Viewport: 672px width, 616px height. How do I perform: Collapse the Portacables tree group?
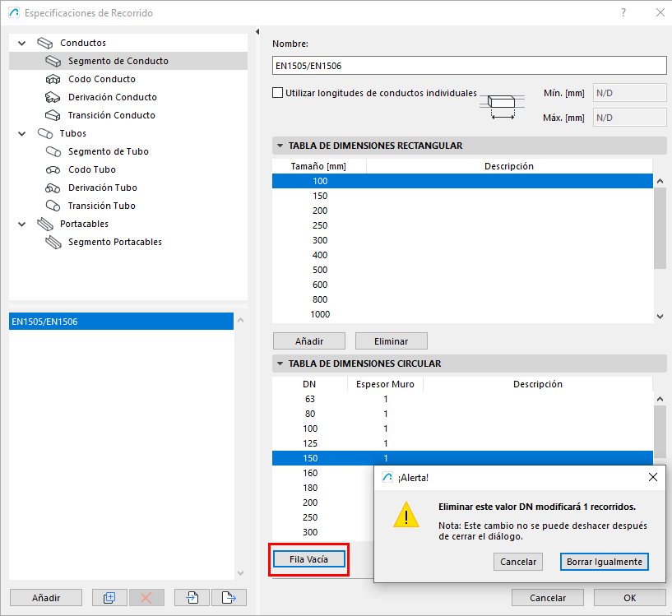pyautogui.click(x=22, y=224)
